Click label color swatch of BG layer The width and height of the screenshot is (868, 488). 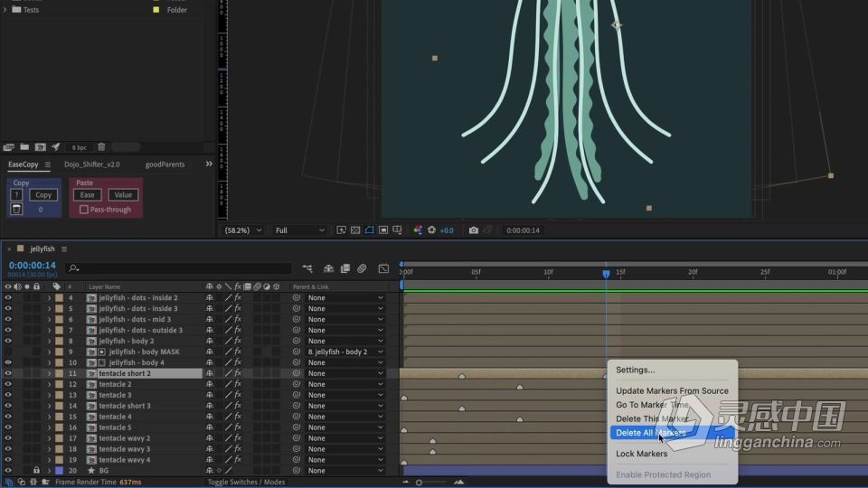60,470
